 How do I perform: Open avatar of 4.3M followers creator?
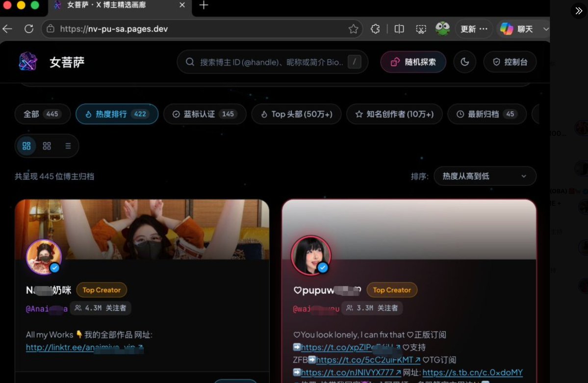pos(44,257)
